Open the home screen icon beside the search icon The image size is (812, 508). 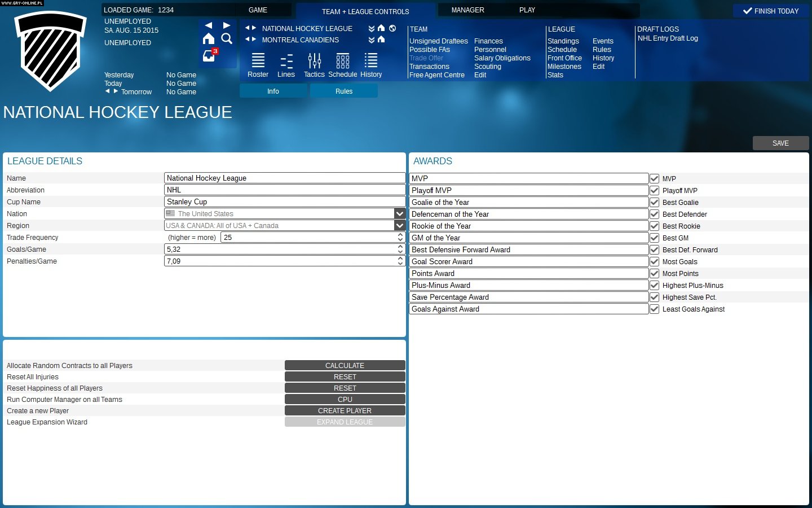pos(209,38)
